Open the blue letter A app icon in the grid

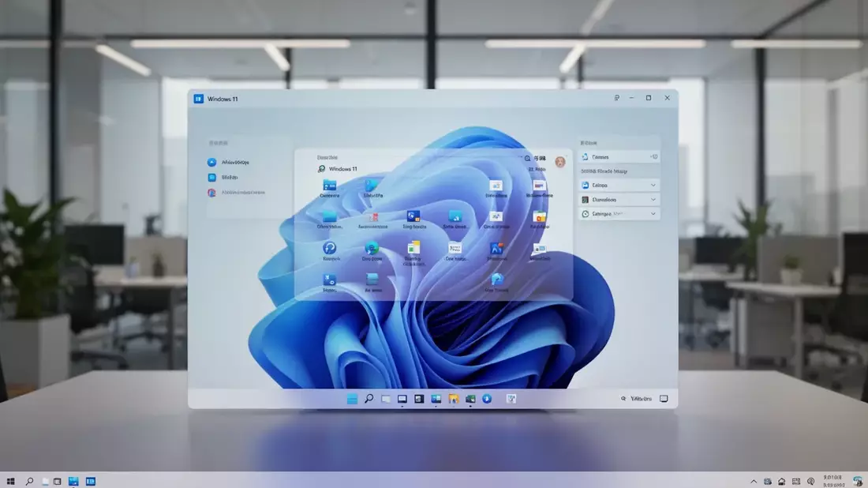(496, 248)
